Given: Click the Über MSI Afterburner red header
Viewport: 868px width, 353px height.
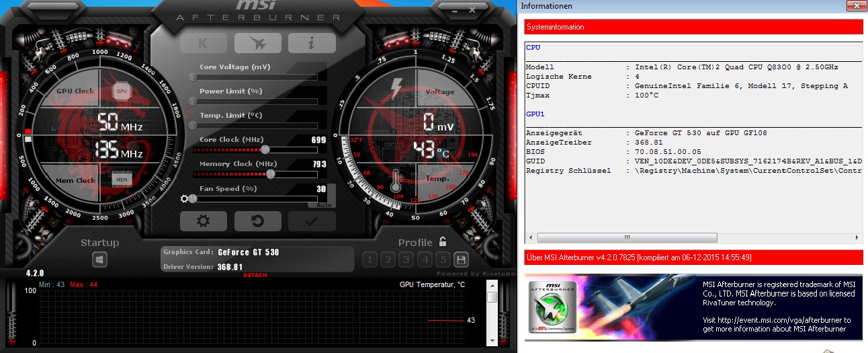Looking at the screenshot, I should coord(693,258).
